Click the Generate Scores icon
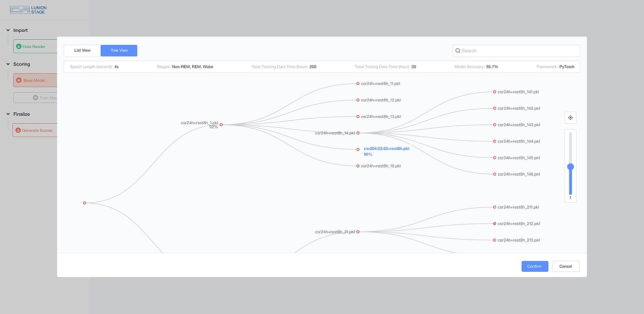The image size is (644, 314). [18, 130]
